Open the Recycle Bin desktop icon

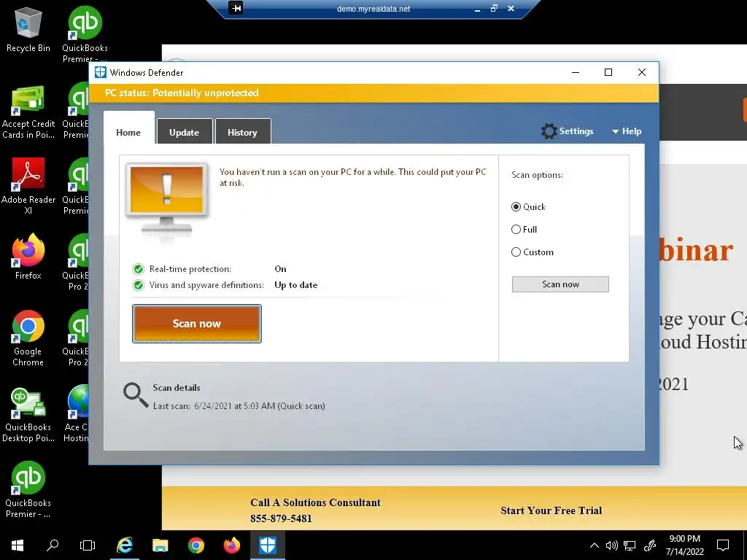point(28,29)
